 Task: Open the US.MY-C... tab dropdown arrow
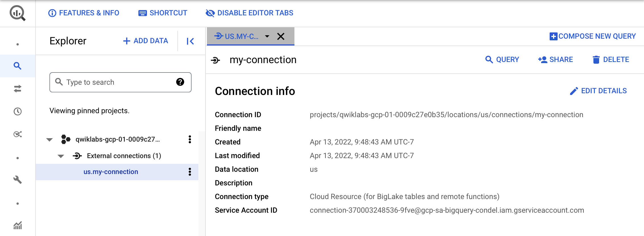(x=267, y=36)
